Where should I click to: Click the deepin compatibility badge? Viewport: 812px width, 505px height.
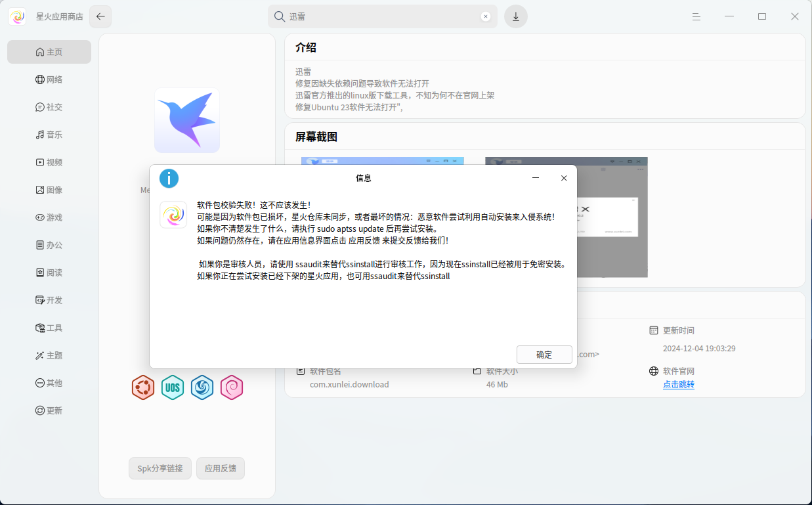(202, 387)
